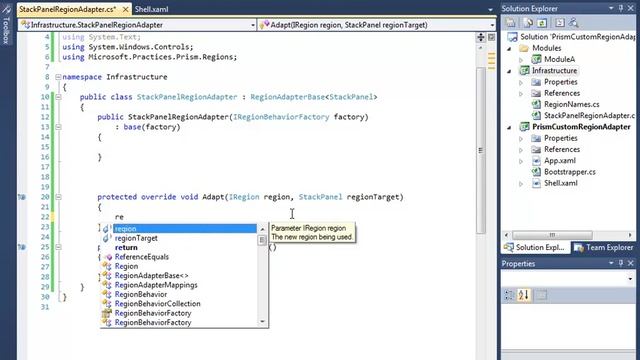Click Show All Files toolbar icon

(528, 23)
